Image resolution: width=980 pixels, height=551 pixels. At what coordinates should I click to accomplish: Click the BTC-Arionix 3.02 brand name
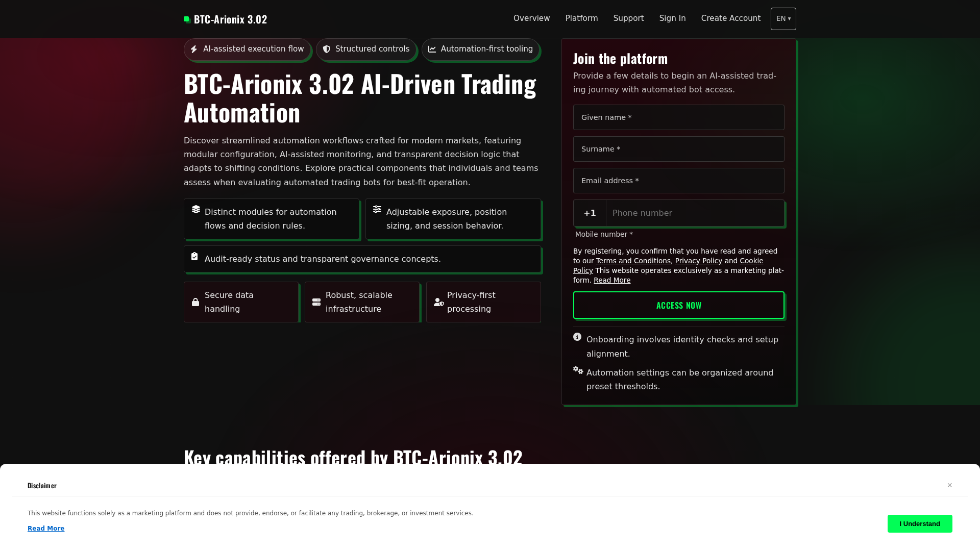[x=231, y=19]
